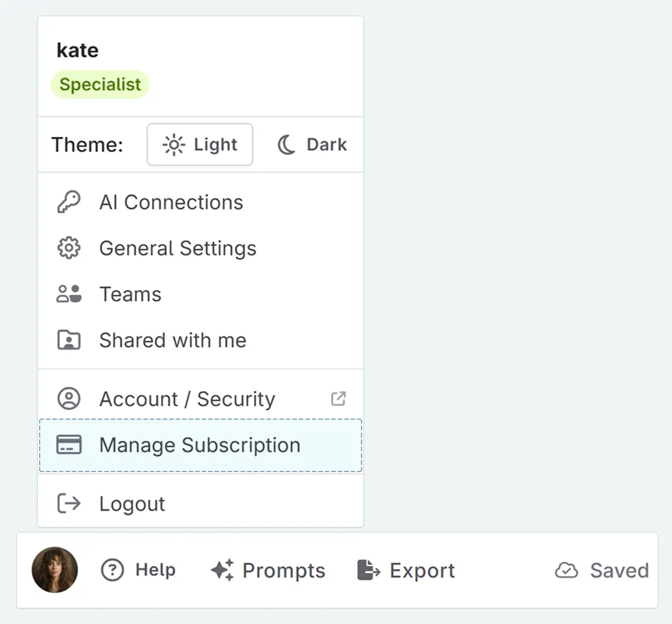Click the Export document icon
The height and width of the screenshot is (624, 672).
369,570
